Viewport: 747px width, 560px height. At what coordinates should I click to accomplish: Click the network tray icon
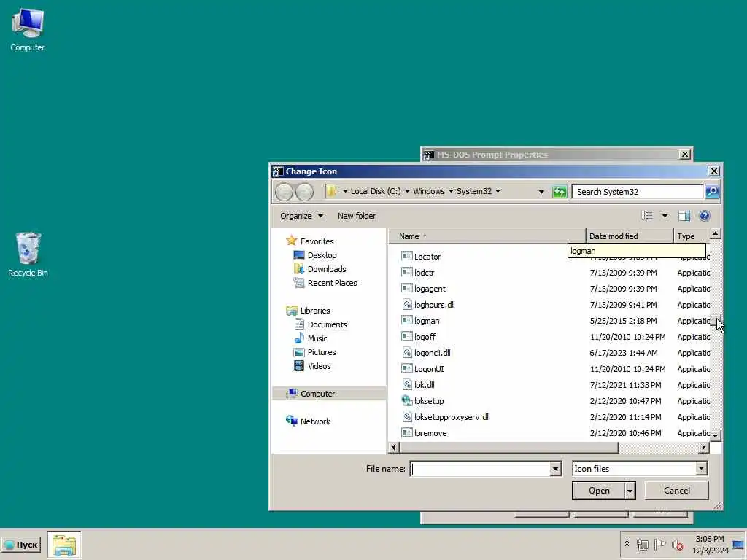pyautogui.click(x=642, y=544)
